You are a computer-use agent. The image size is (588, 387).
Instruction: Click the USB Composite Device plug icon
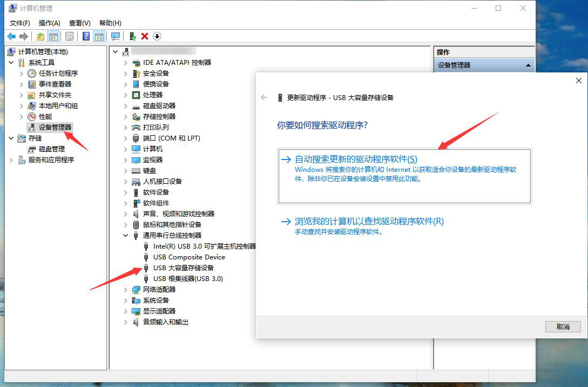146,257
